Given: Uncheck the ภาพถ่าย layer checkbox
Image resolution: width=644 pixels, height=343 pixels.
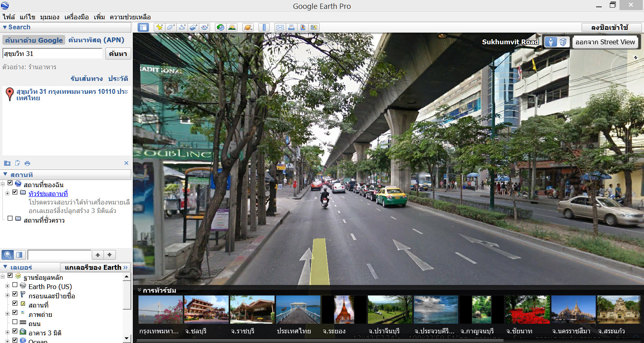Looking at the screenshot, I should coord(15,312).
